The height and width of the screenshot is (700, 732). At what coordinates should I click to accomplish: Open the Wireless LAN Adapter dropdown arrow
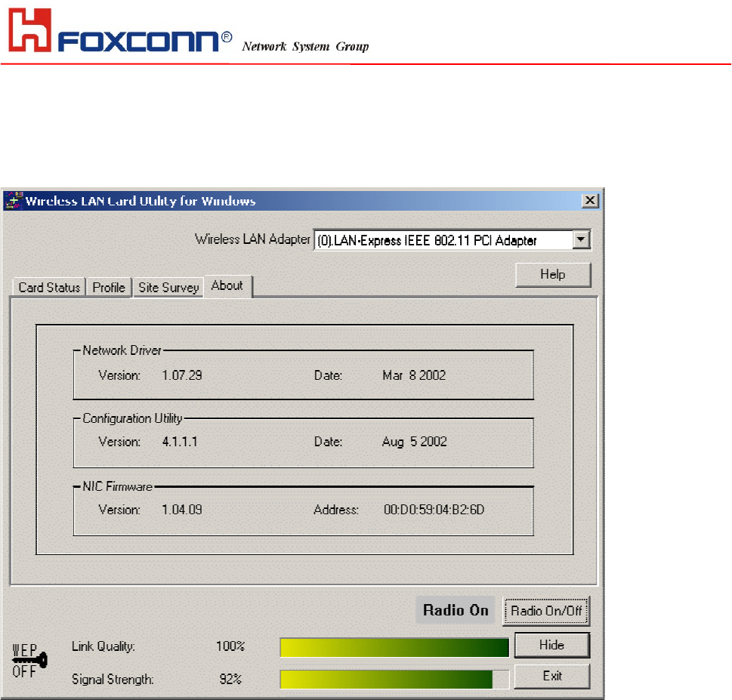pyautogui.click(x=581, y=240)
